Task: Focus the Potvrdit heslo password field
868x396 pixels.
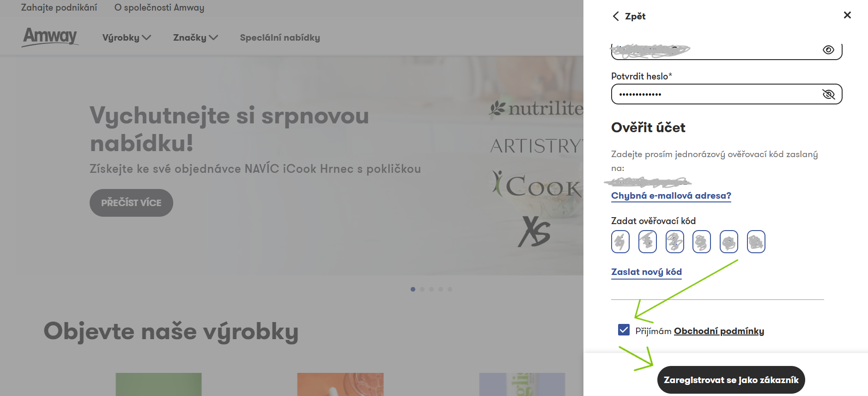Action: pos(727,94)
